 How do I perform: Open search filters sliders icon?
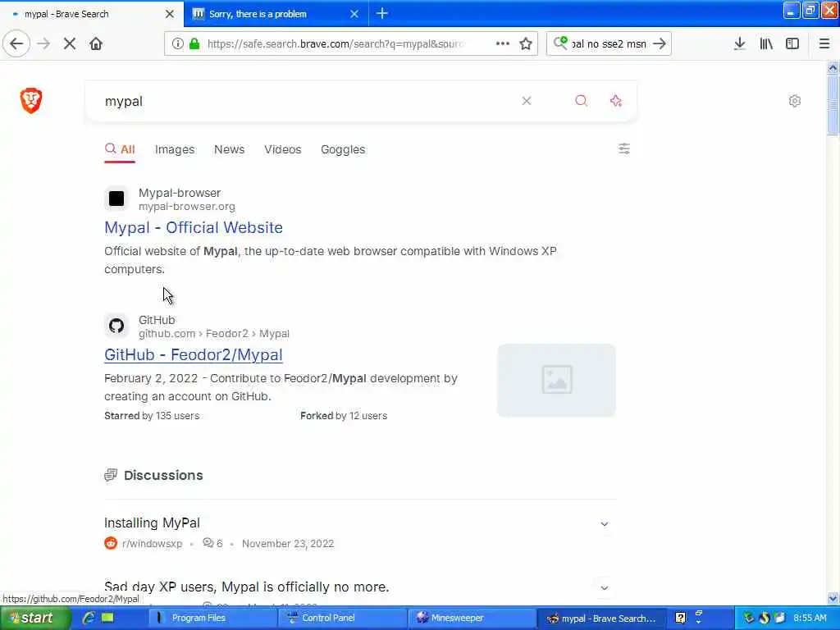click(623, 149)
